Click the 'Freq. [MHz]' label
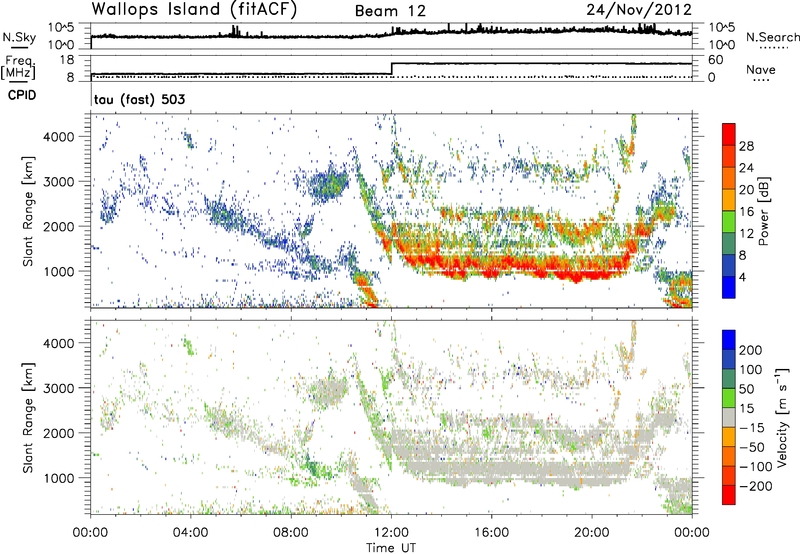800x554 pixels. coord(19,67)
